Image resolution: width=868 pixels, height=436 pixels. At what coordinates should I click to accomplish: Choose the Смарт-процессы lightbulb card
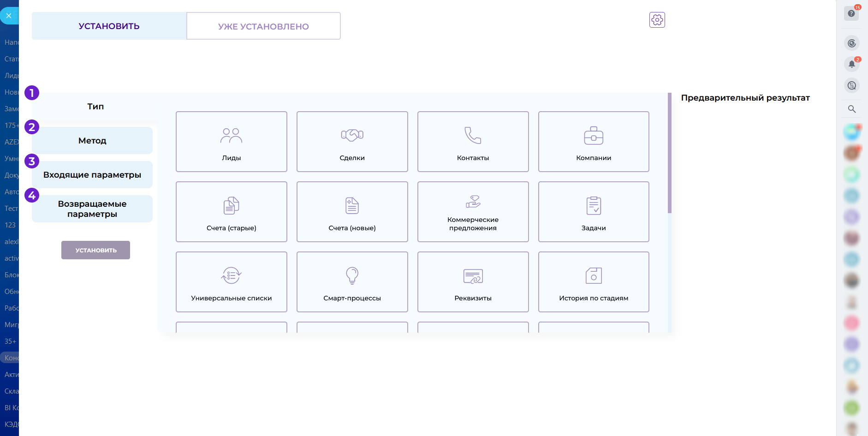click(x=352, y=282)
